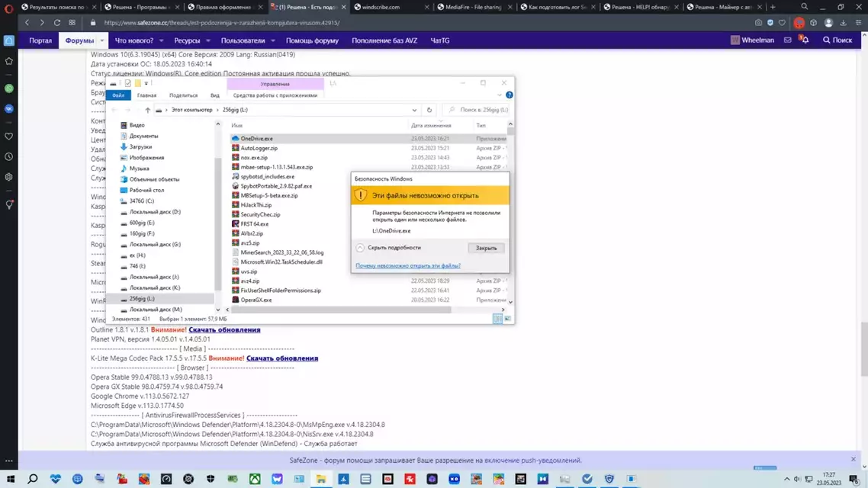Viewport: 868px width, 488px height.
Task: Expand the Пользователи menu arrow
Action: click(x=273, y=40)
